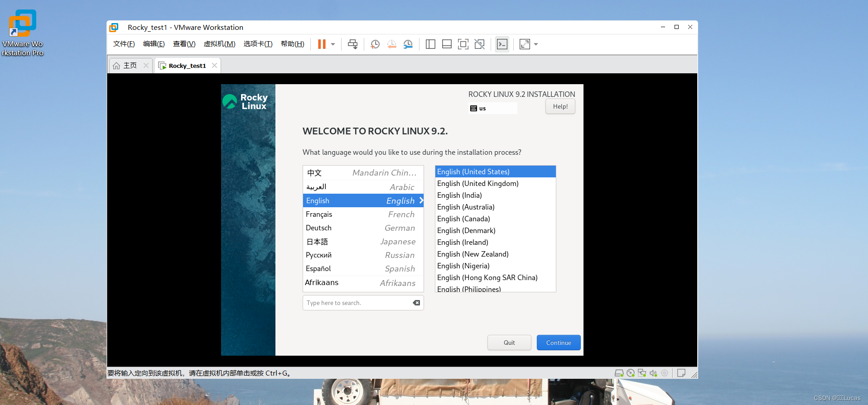
Task: Minimize the VMware Workstation window
Action: 663,27
